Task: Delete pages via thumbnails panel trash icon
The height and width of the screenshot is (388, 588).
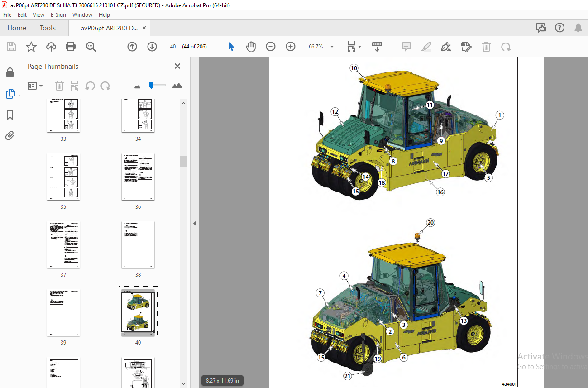Action: click(59, 86)
